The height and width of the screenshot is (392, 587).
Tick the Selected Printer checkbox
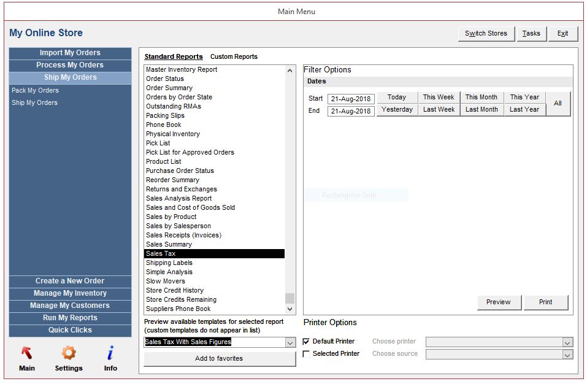click(306, 354)
